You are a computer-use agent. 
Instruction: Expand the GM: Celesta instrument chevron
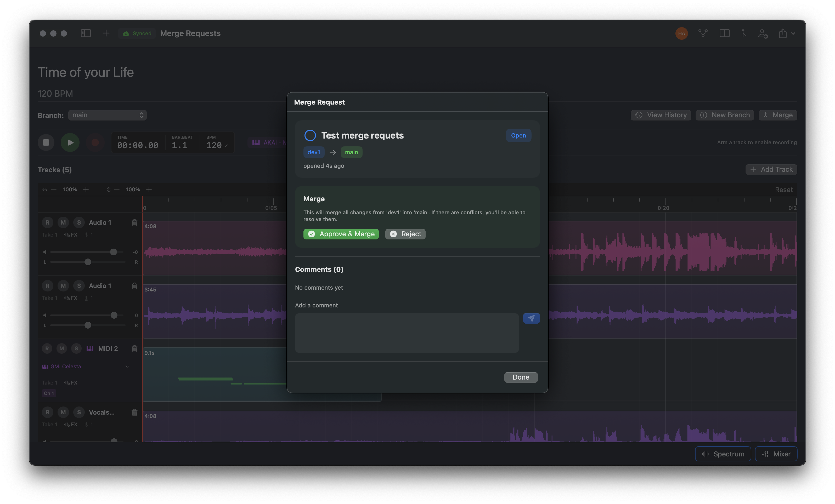tap(127, 366)
